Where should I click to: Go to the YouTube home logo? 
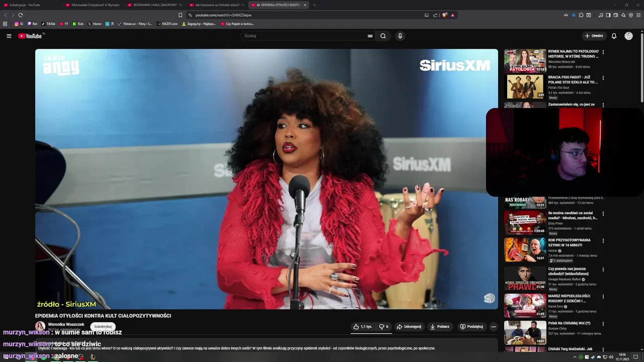coord(31,36)
